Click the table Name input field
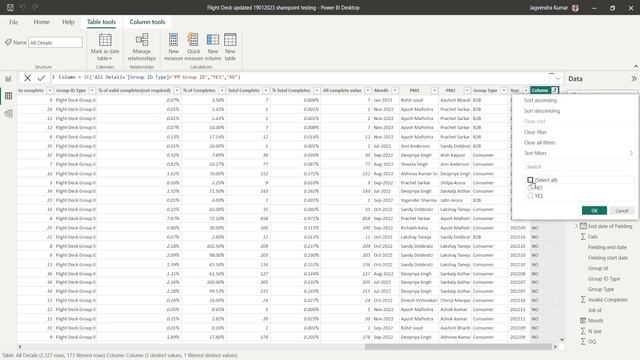 tap(55, 42)
